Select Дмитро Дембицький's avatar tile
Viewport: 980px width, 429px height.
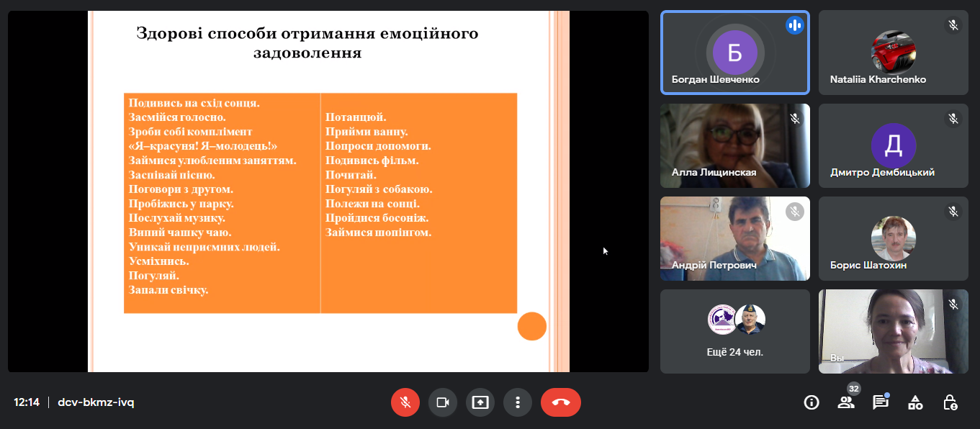click(893, 145)
